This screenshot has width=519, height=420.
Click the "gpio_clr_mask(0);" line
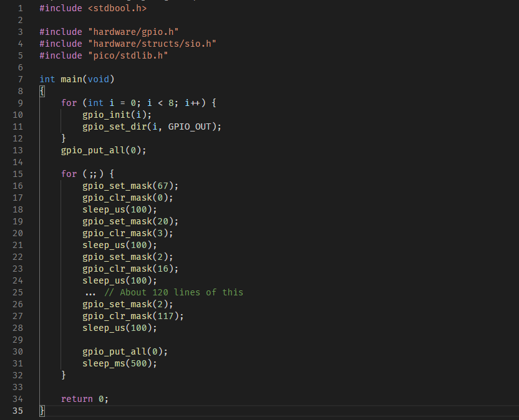click(128, 198)
